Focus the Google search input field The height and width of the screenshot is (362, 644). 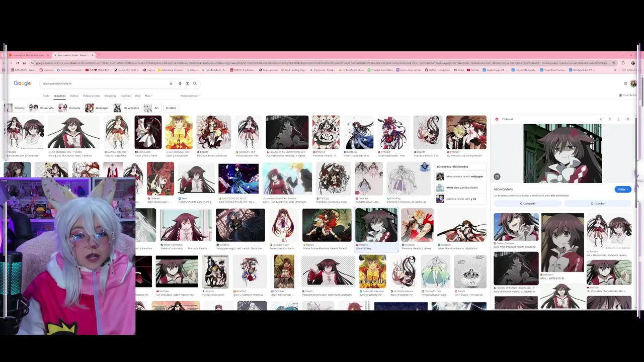tap(104, 83)
